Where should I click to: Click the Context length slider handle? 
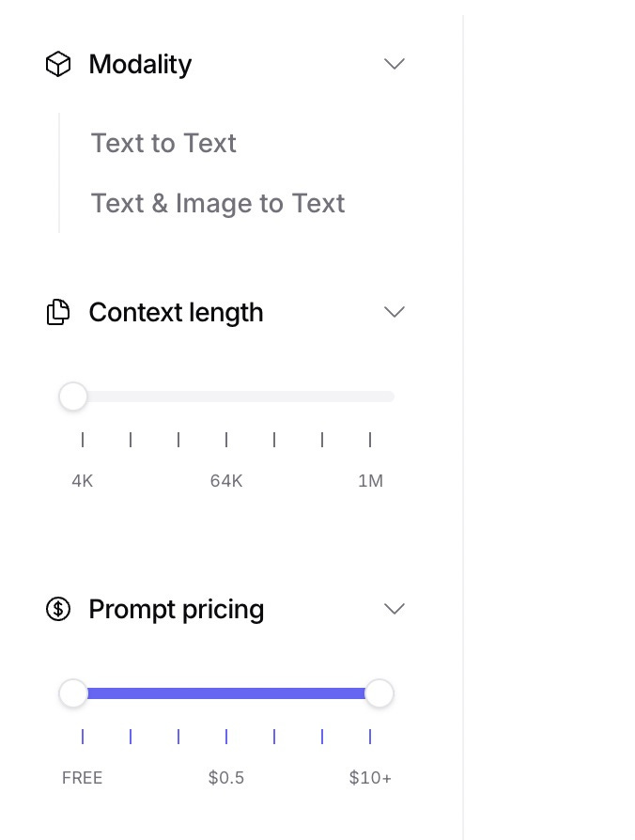(73, 397)
